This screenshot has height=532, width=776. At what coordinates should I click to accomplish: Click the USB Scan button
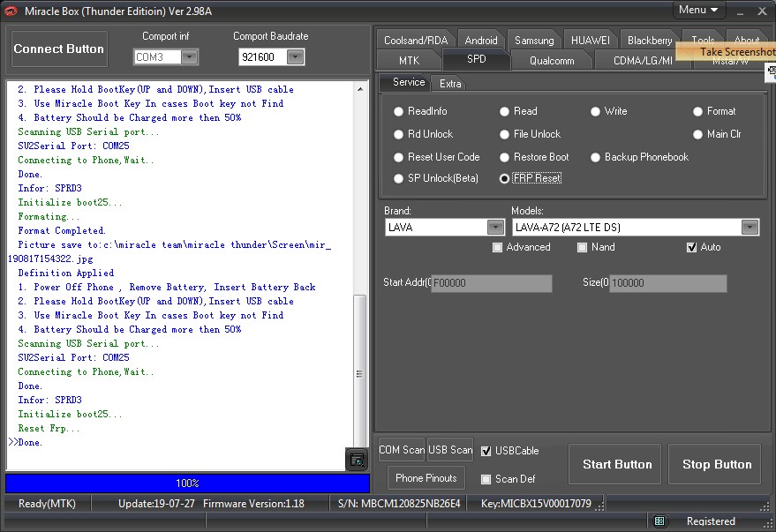450,450
